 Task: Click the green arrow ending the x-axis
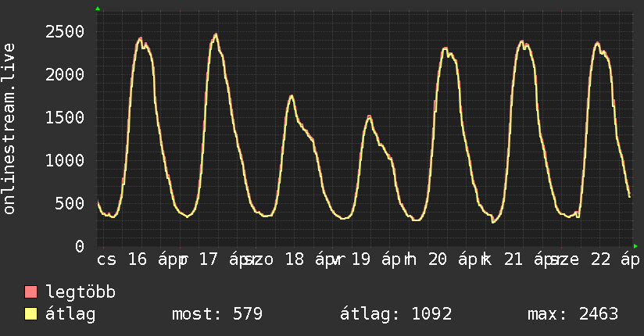pyautogui.click(x=635, y=246)
